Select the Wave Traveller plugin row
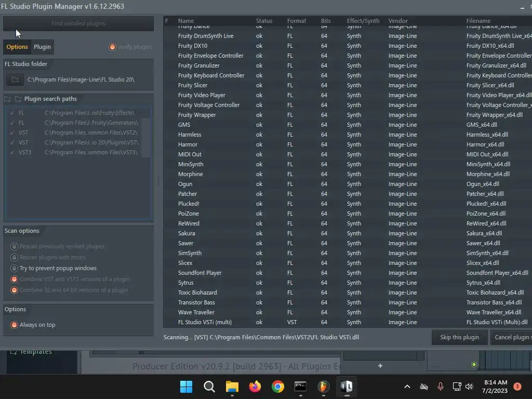The image size is (532, 399). [348, 312]
